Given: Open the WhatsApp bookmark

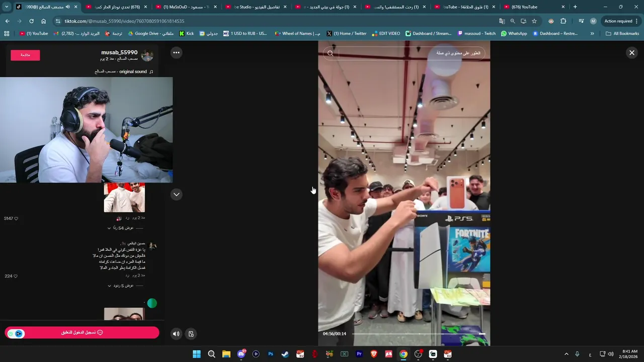Looking at the screenshot, I should tap(514, 34).
